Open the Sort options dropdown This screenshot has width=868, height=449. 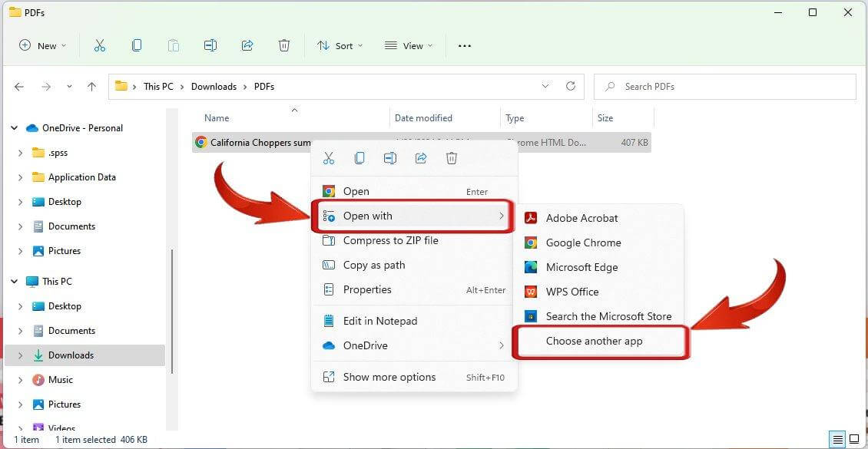tap(340, 45)
